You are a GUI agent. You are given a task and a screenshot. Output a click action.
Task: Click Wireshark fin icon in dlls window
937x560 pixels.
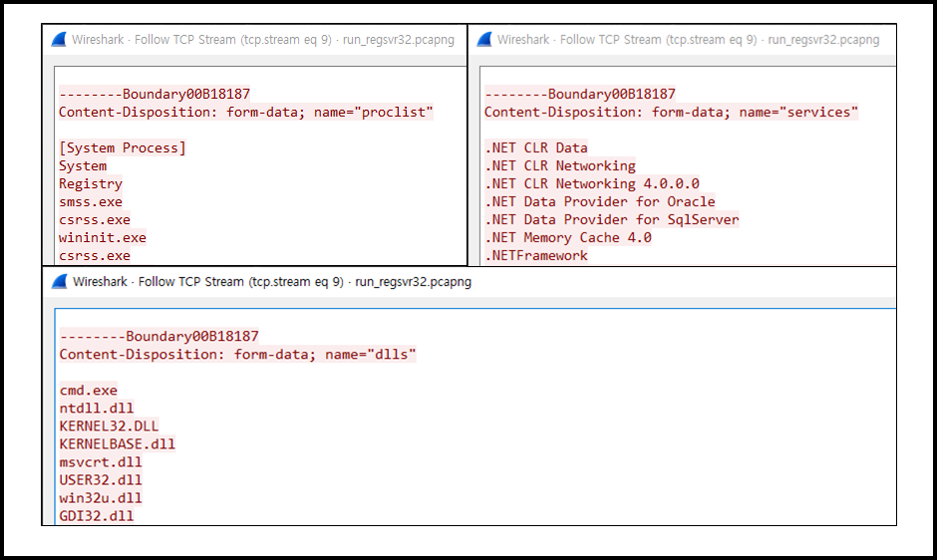pos(58,282)
